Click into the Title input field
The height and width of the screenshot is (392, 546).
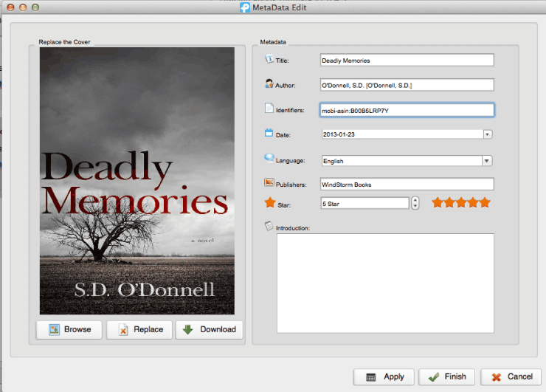[x=407, y=60]
